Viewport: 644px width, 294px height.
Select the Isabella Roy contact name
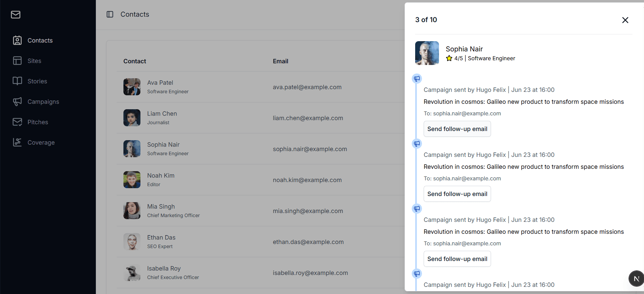164,268
